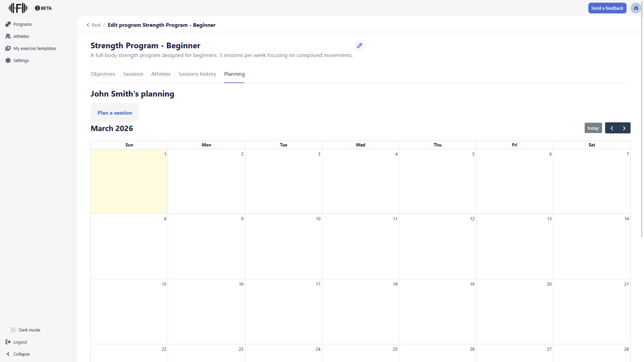Open Athletes via its sidebar icon
The image size is (644, 362).
pos(8,36)
